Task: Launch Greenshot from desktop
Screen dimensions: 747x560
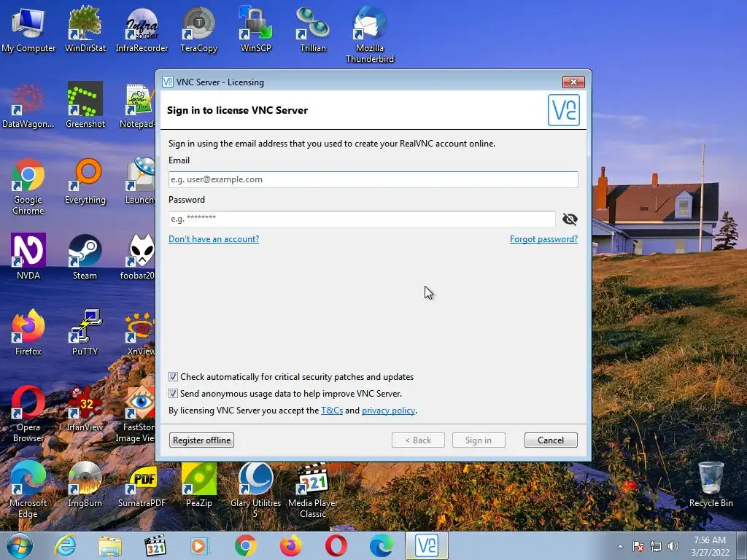Action: pos(85,106)
